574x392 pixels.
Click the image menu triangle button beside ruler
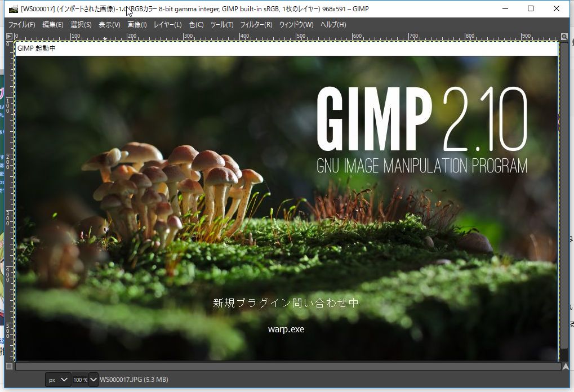[10, 36]
